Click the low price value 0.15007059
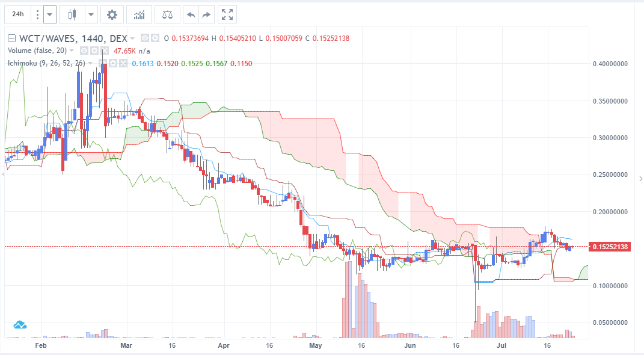Viewport: 644px width, 355px height. (x=284, y=39)
